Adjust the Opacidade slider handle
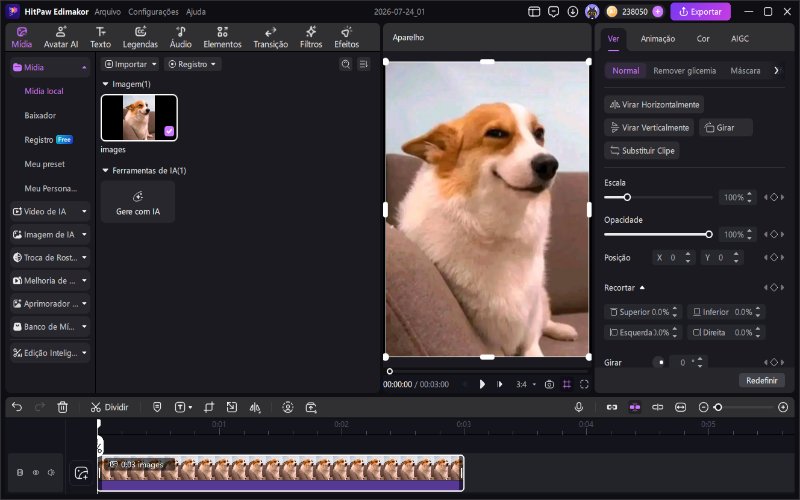The image size is (800, 500). tap(709, 235)
